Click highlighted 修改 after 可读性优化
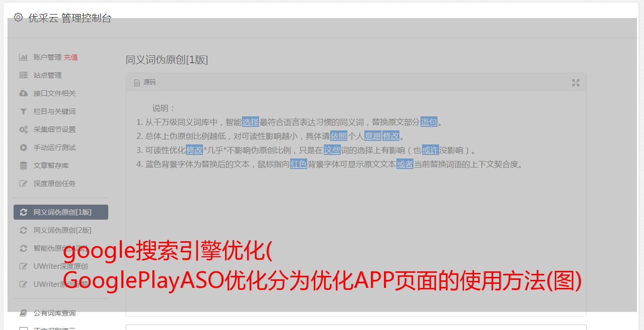This screenshot has height=330, width=644. point(194,150)
